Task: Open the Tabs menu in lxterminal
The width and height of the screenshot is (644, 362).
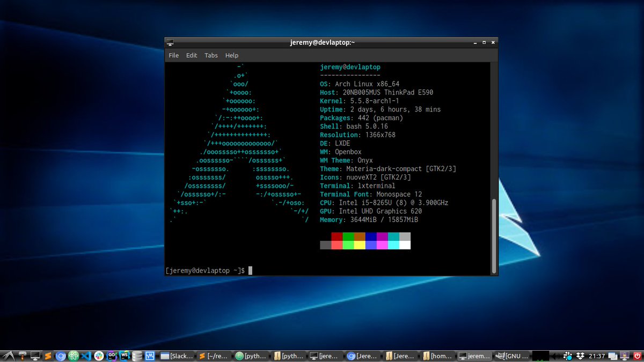Action: click(211, 55)
